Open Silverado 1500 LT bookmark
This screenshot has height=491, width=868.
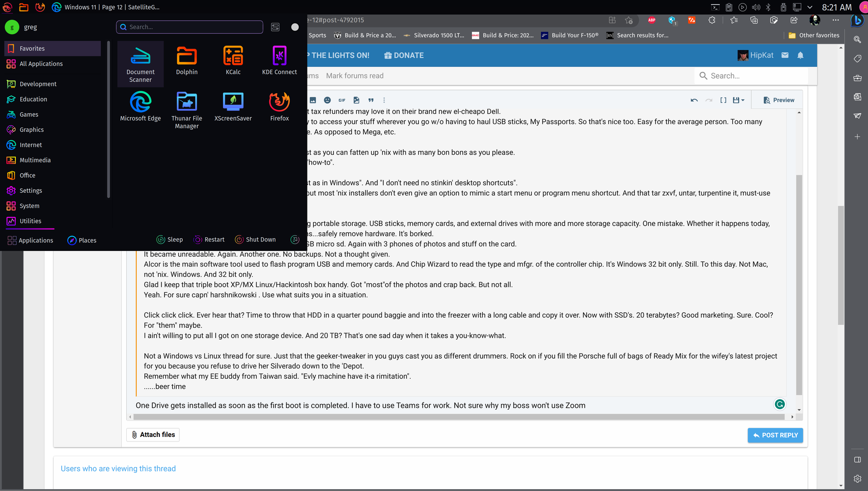(x=434, y=35)
